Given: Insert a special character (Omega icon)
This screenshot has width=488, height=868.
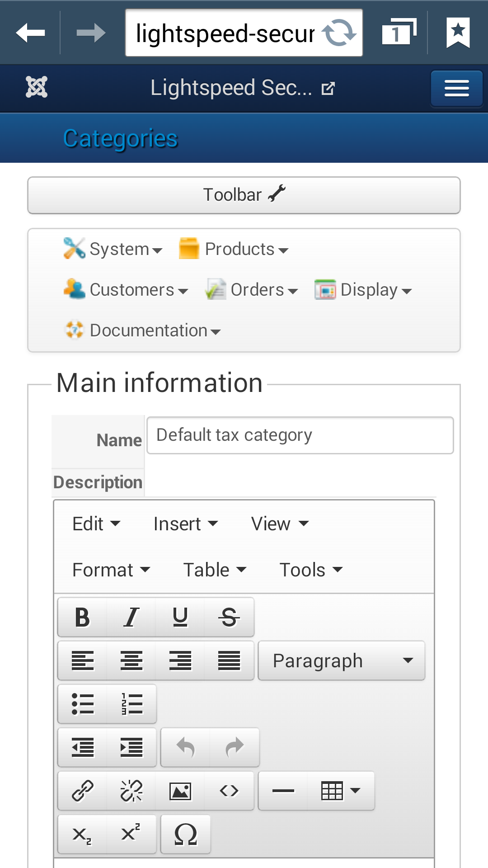Looking at the screenshot, I should pos(185,834).
